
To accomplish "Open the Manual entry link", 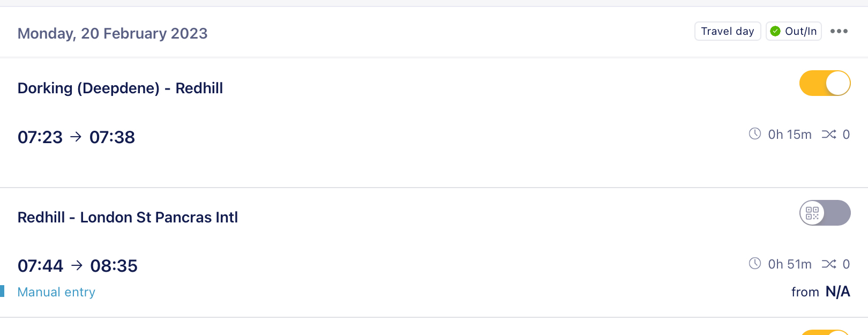I will [x=56, y=292].
